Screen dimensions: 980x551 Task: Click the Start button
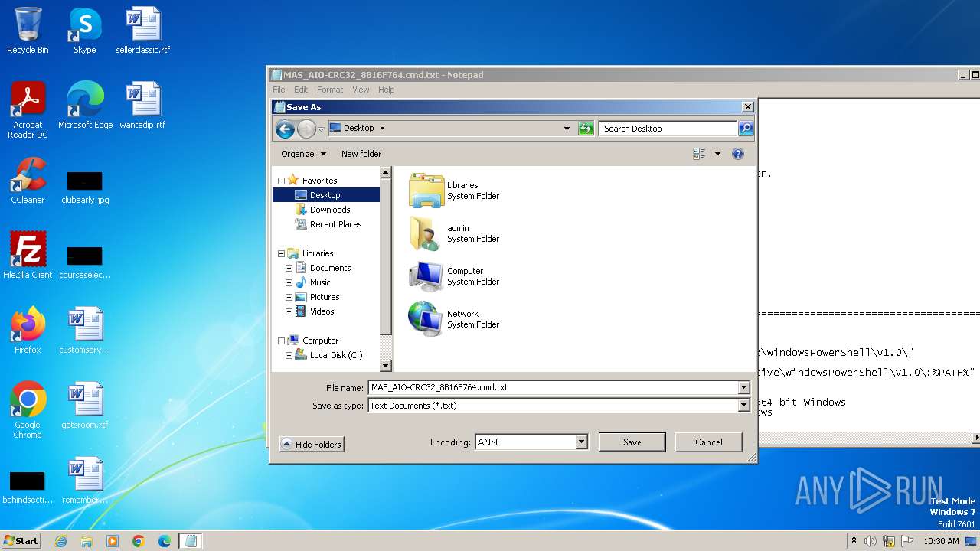click(x=21, y=540)
